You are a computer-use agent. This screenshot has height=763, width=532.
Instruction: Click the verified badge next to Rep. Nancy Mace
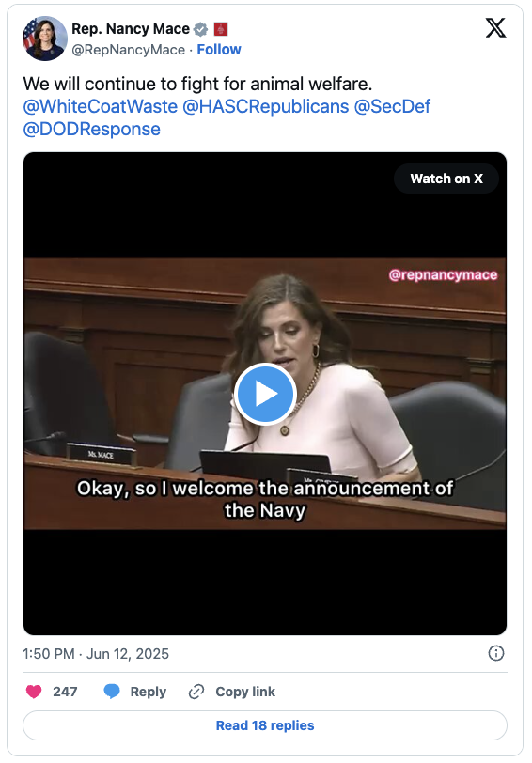pyautogui.click(x=200, y=29)
